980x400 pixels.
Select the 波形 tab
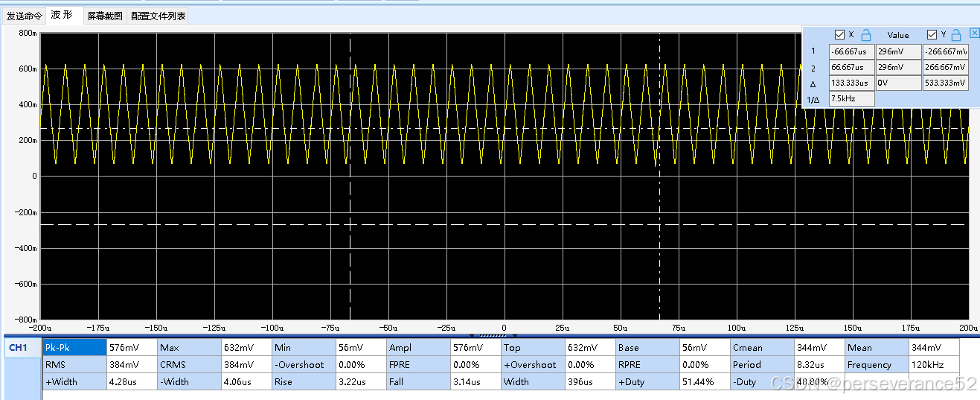[63, 14]
